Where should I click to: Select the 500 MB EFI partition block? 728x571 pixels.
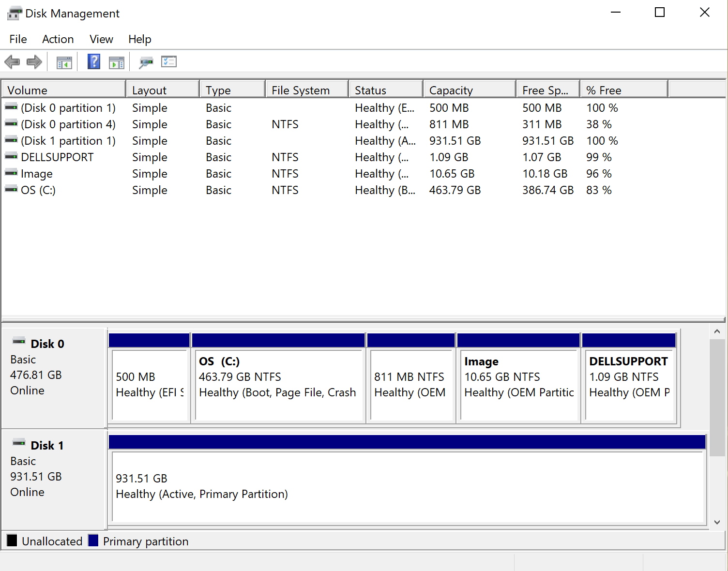149,378
